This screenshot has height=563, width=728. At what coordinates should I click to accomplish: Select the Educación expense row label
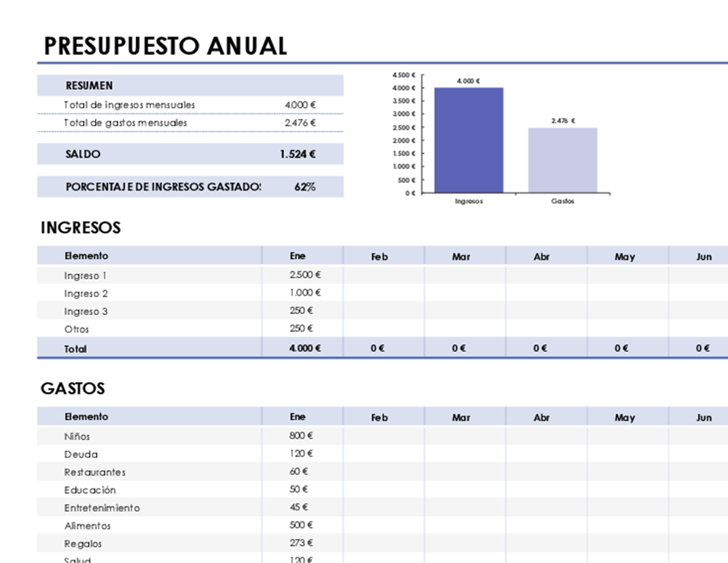pos(90,490)
